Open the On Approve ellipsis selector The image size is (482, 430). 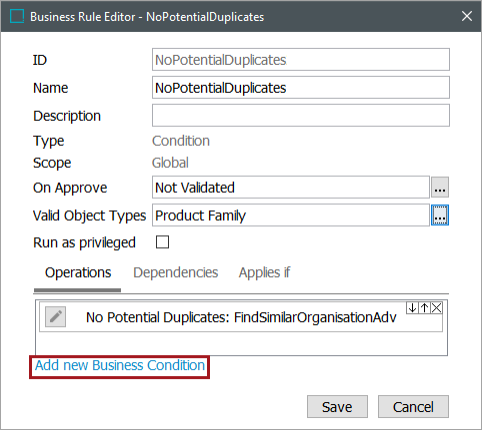(440, 187)
